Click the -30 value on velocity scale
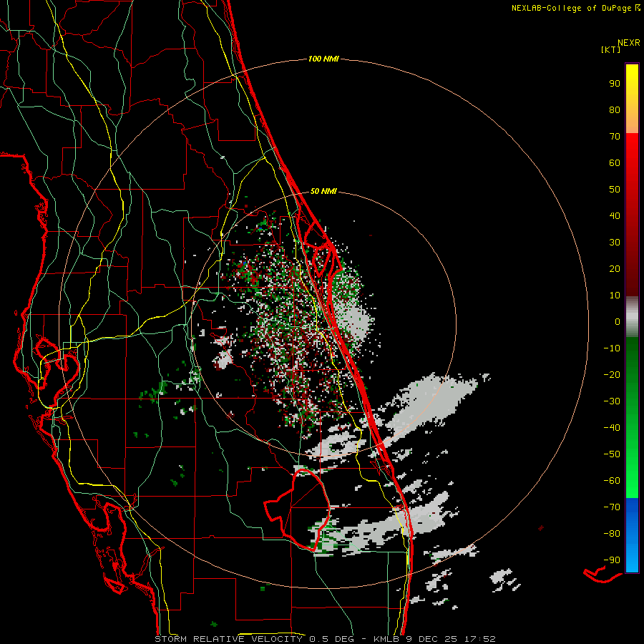 pyautogui.click(x=612, y=401)
